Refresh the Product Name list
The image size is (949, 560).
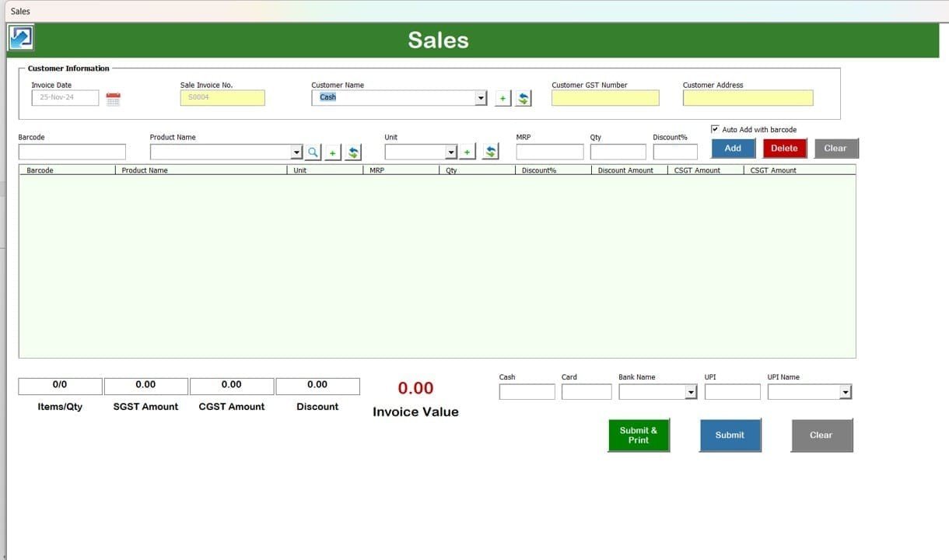(x=353, y=152)
